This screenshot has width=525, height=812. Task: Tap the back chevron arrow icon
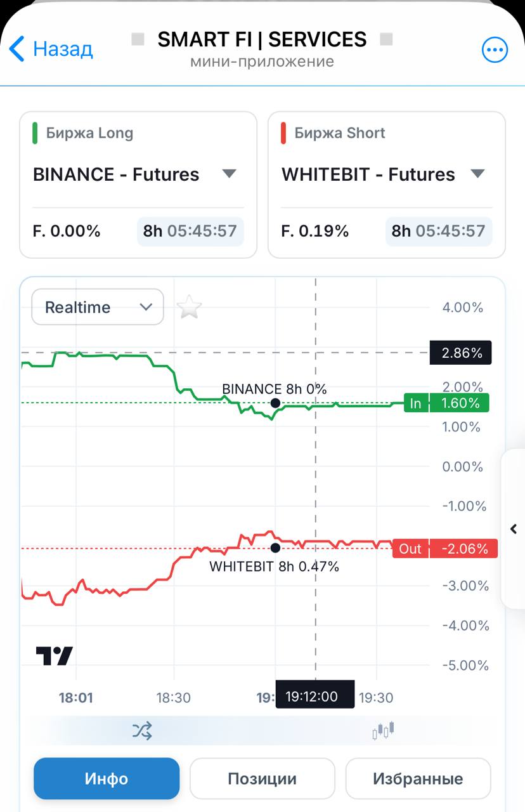coord(17,49)
